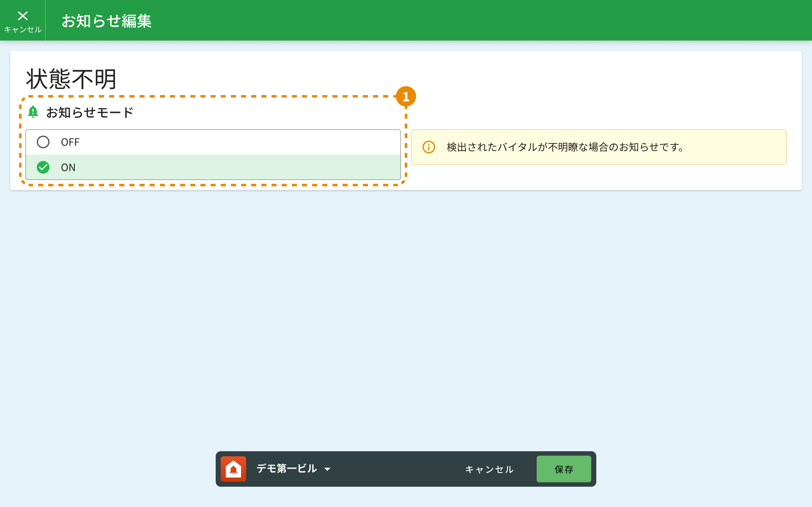The image size is (812, 507).
Task: Select the ON notification mode option
Action: click(x=213, y=167)
